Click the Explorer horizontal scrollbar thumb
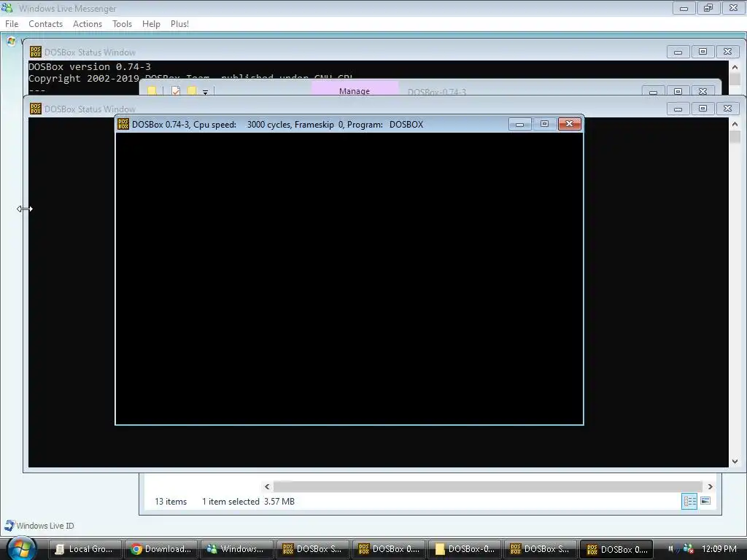The width and height of the screenshot is (747, 560). 488,486
